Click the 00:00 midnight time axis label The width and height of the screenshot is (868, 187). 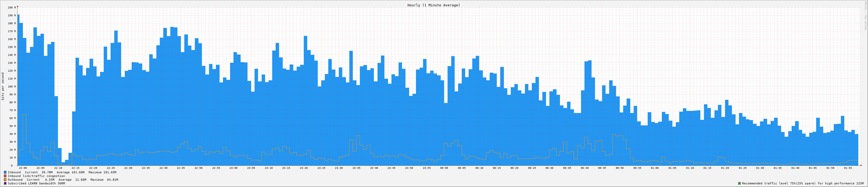coord(444,168)
